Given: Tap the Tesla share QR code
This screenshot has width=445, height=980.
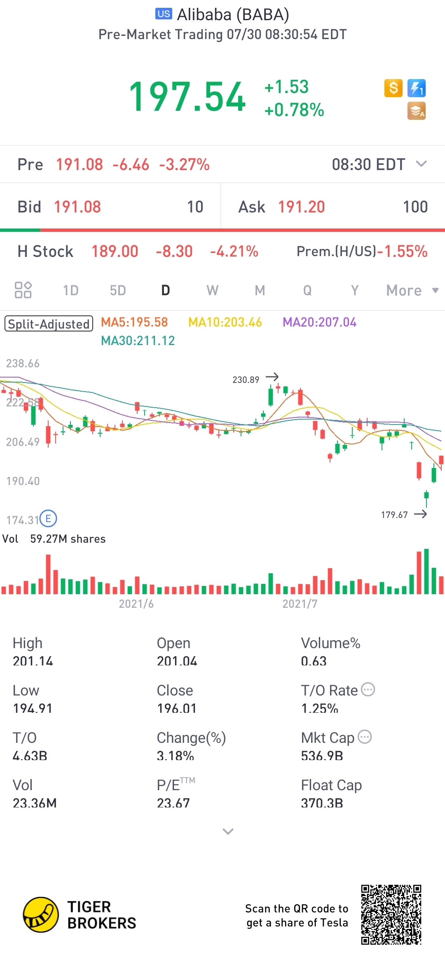Looking at the screenshot, I should pos(391,915).
